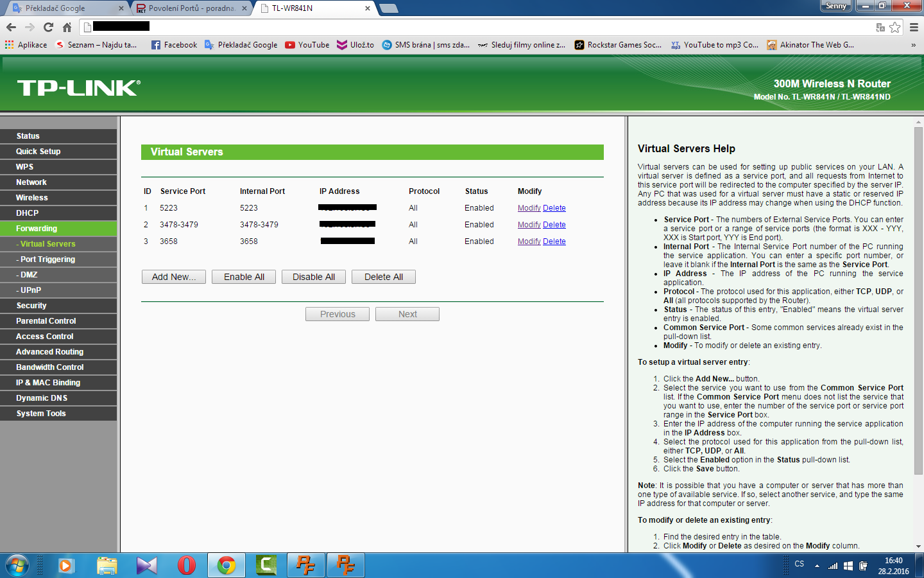Open the DMZ submenu
This screenshot has width=924, height=578.
pos(58,275)
